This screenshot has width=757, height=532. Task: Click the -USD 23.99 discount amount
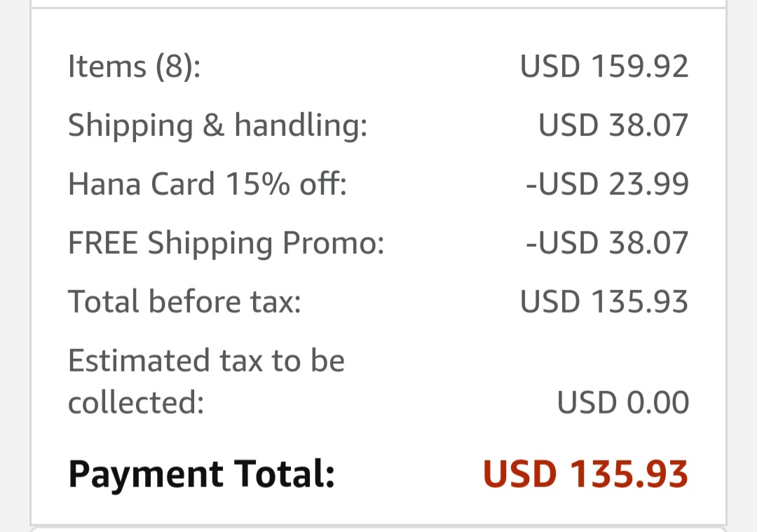point(607,184)
